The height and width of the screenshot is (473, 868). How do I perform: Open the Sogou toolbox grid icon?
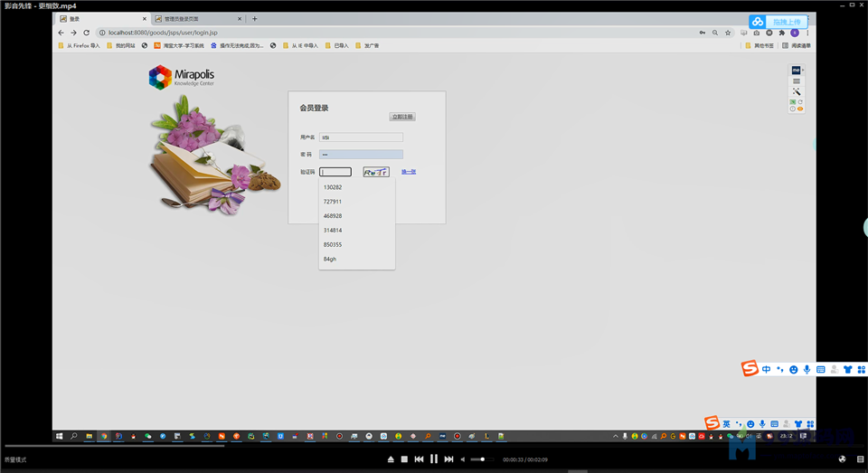point(862,369)
